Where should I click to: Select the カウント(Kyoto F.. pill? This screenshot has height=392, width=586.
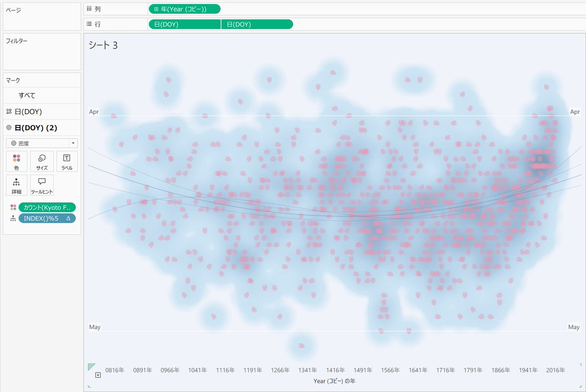(x=47, y=207)
